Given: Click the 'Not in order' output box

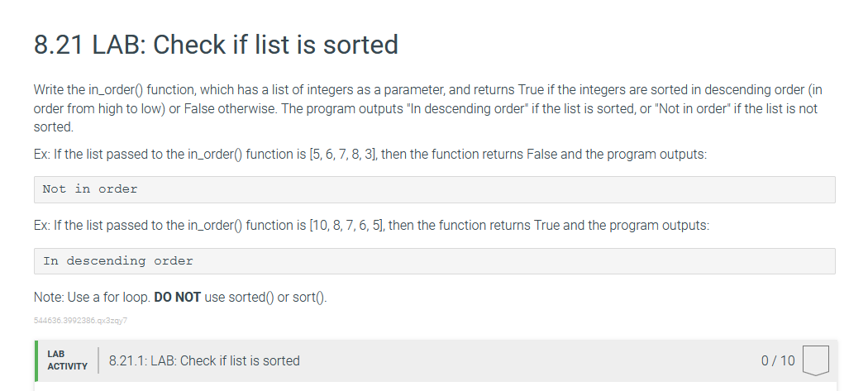Looking at the screenshot, I should pos(435,189).
